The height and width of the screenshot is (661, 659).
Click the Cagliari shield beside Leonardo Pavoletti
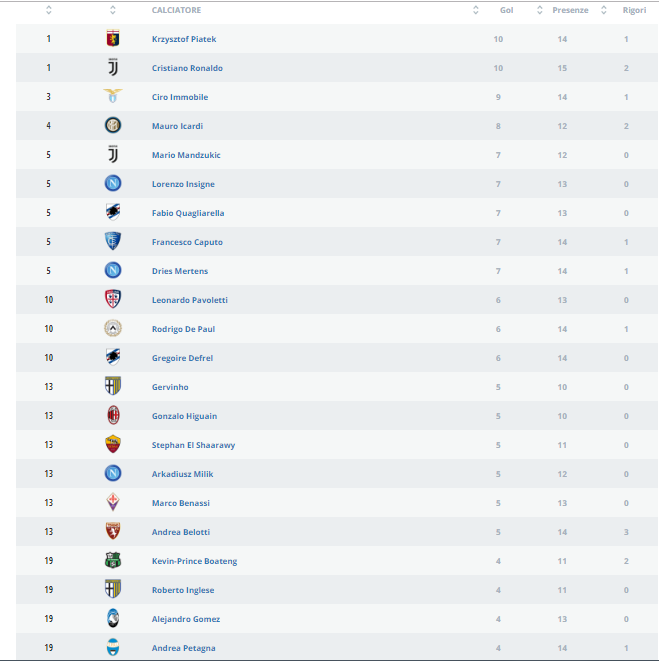(113, 299)
